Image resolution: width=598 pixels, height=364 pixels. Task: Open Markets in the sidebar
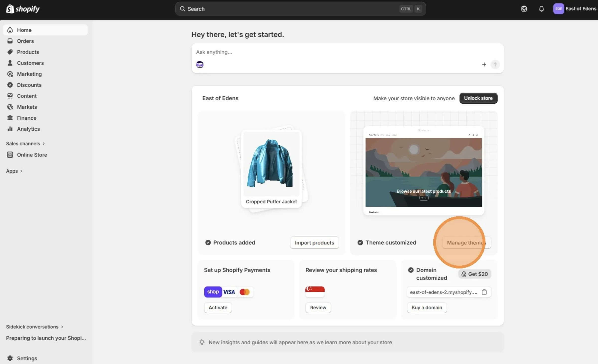45,107
